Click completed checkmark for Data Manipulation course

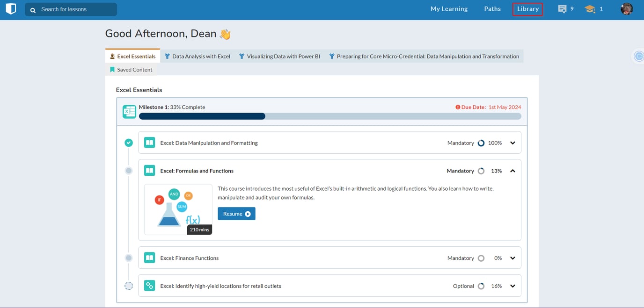coord(129,143)
